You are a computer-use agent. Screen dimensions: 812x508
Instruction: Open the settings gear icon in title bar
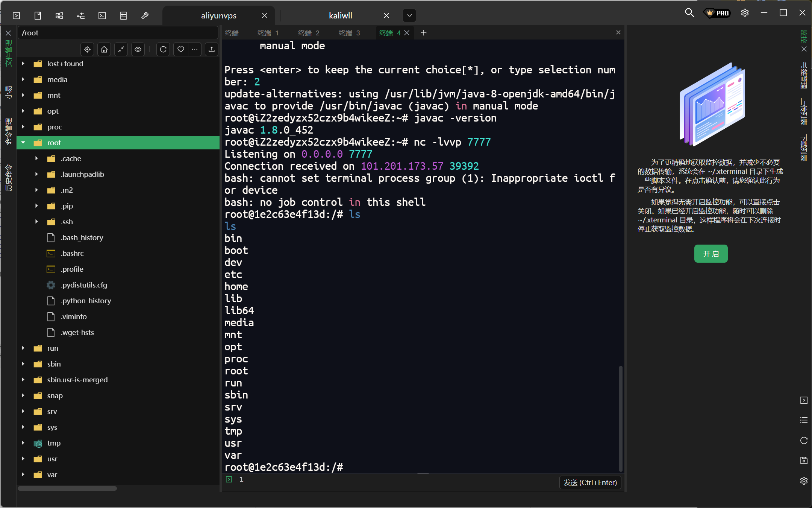(745, 13)
